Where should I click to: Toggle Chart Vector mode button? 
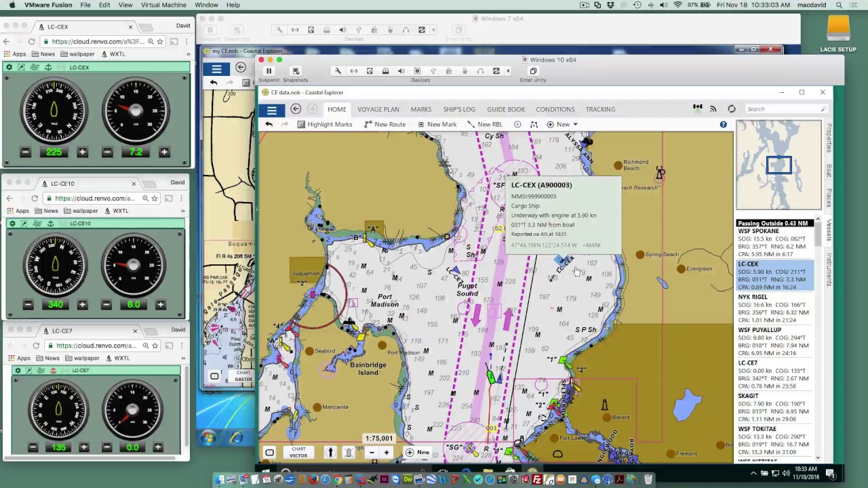[298, 453]
